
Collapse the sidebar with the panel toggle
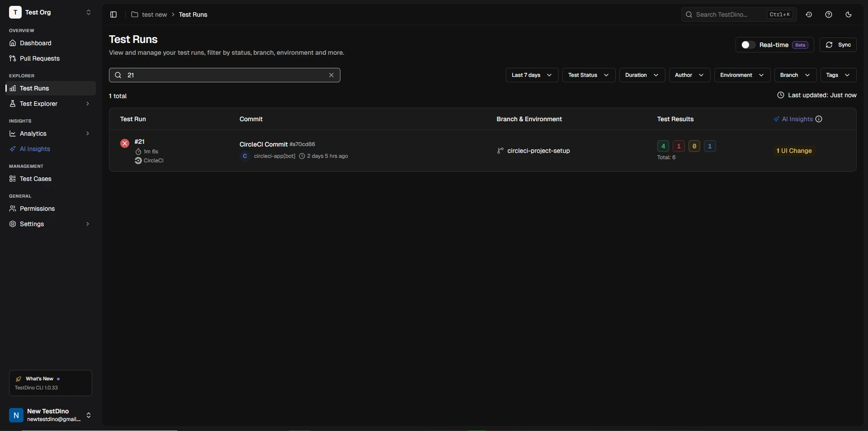point(113,14)
